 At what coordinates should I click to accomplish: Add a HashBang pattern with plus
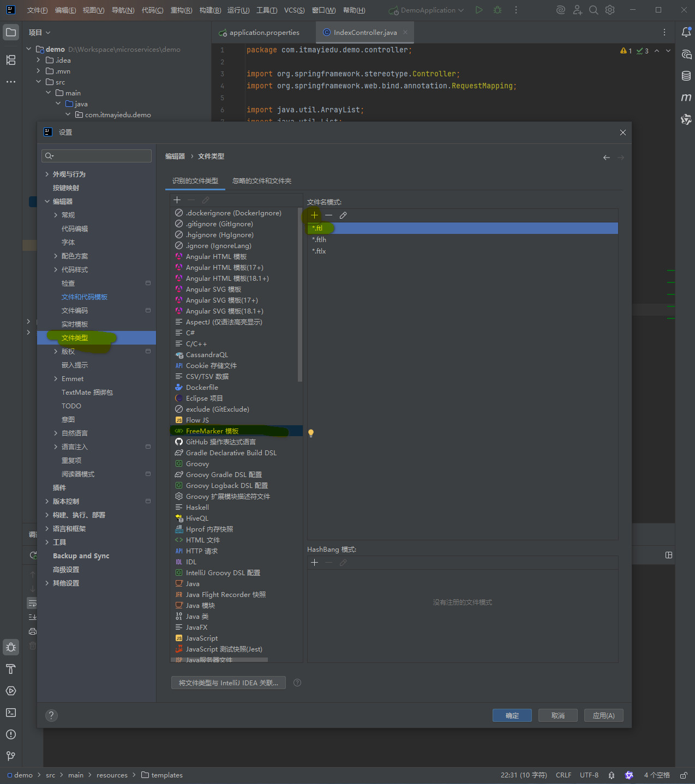point(314,563)
